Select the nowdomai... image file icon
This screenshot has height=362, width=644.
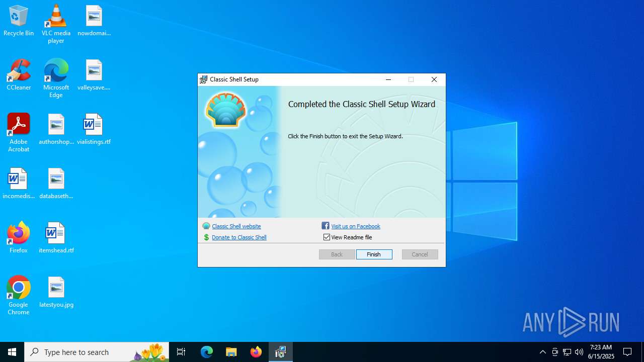click(94, 21)
